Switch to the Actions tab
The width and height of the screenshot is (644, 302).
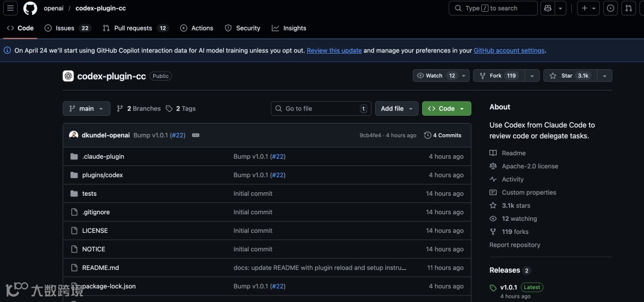[x=197, y=28]
